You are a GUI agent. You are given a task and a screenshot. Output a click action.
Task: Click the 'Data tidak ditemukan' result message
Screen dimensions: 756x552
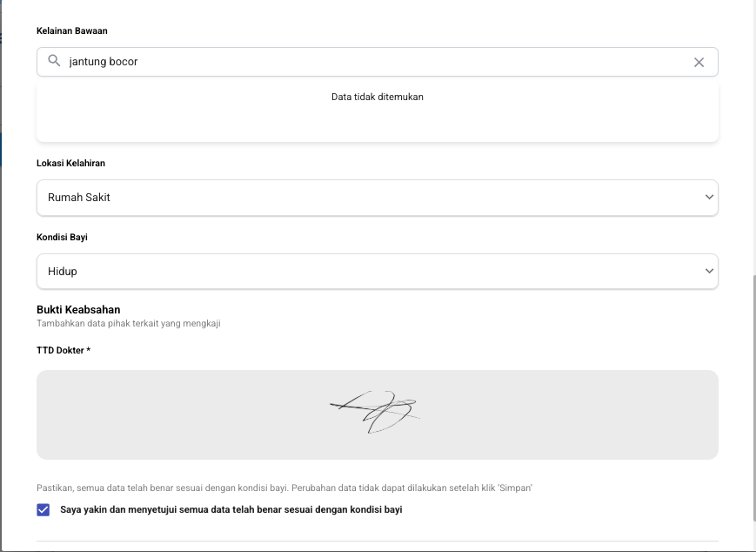(377, 97)
